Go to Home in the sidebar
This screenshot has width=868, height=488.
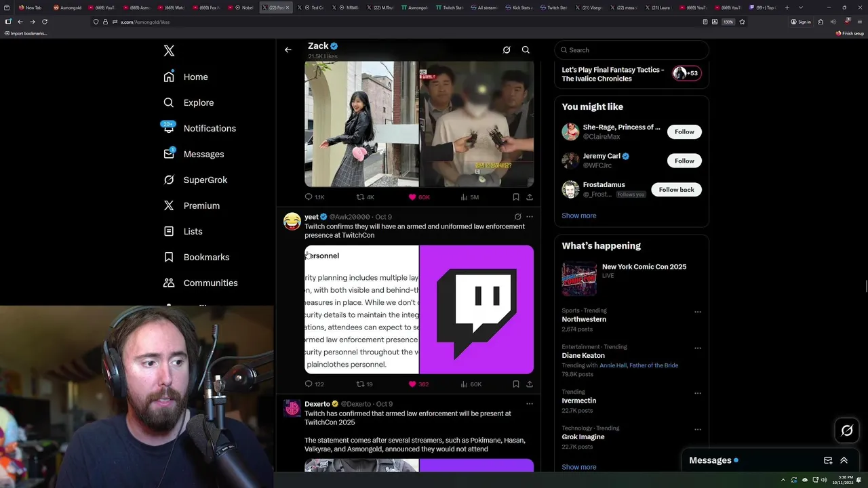coord(186,77)
